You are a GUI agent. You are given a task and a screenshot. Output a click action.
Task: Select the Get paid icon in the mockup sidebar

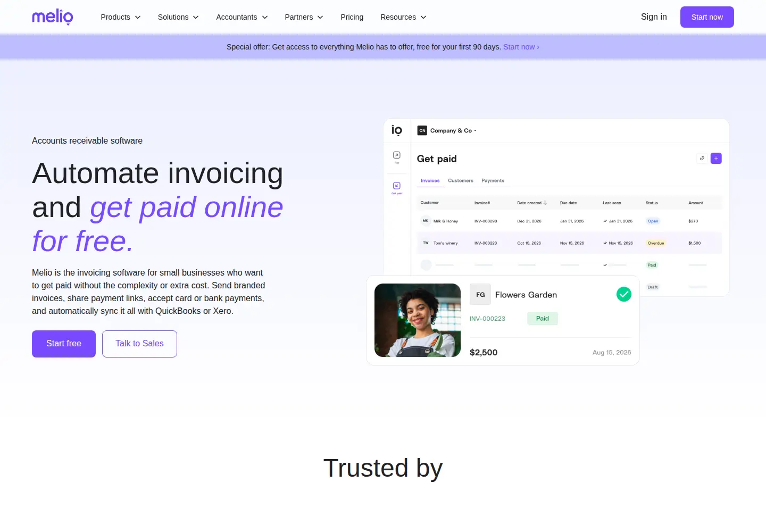pos(397,186)
